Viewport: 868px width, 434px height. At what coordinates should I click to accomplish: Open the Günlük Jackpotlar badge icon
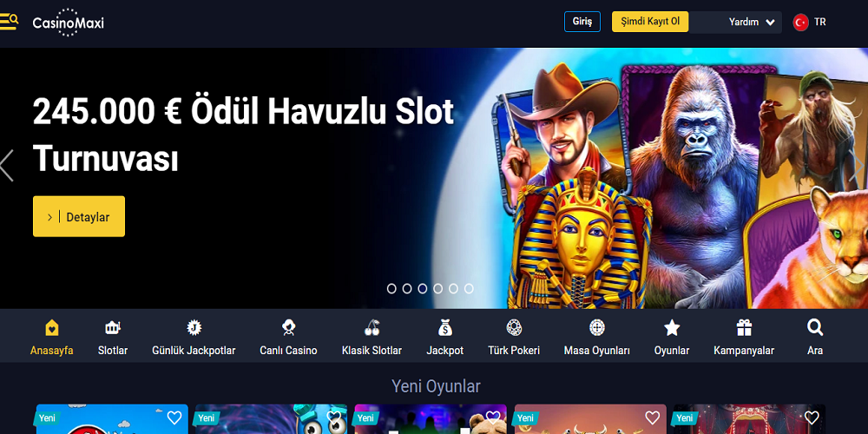point(194,328)
